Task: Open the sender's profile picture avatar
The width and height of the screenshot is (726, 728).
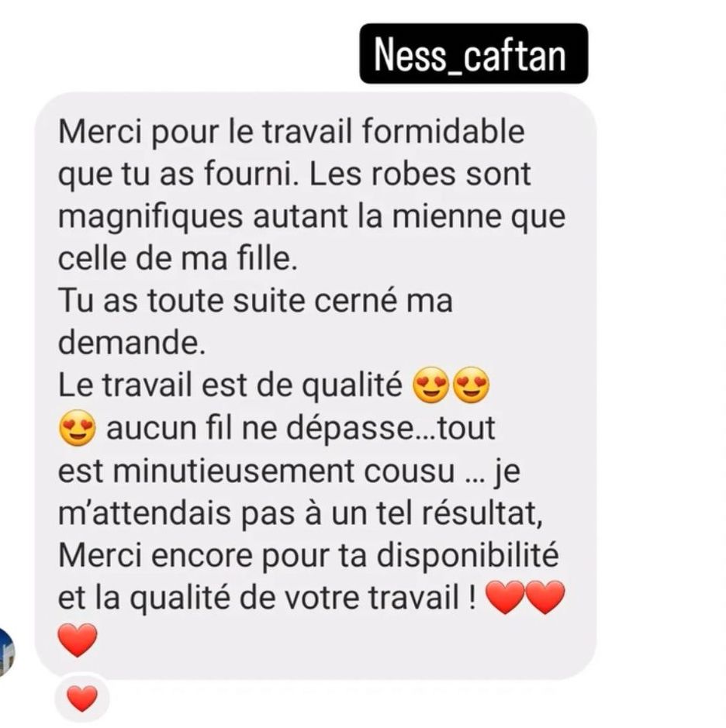Action: click(6, 651)
